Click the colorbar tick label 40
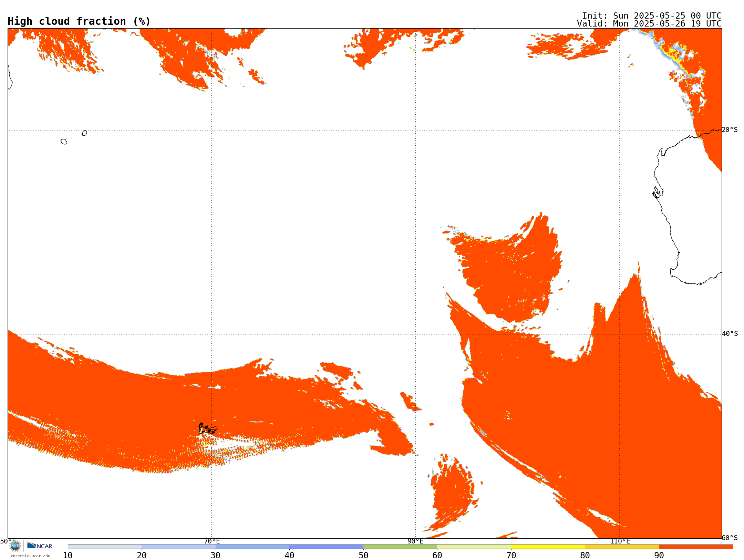Image resolution: width=744 pixels, height=560 pixels. (289, 556)
